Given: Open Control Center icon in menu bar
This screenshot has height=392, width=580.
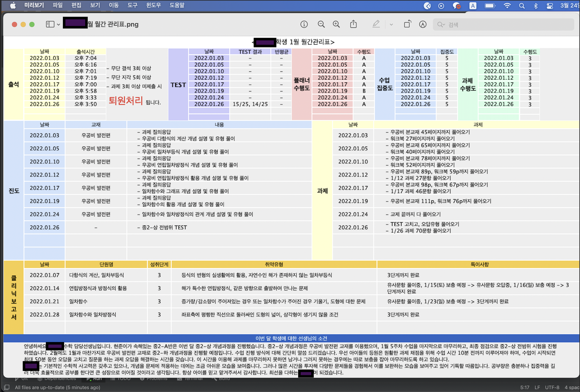Looking at the screenshot, I should [550, 6].
